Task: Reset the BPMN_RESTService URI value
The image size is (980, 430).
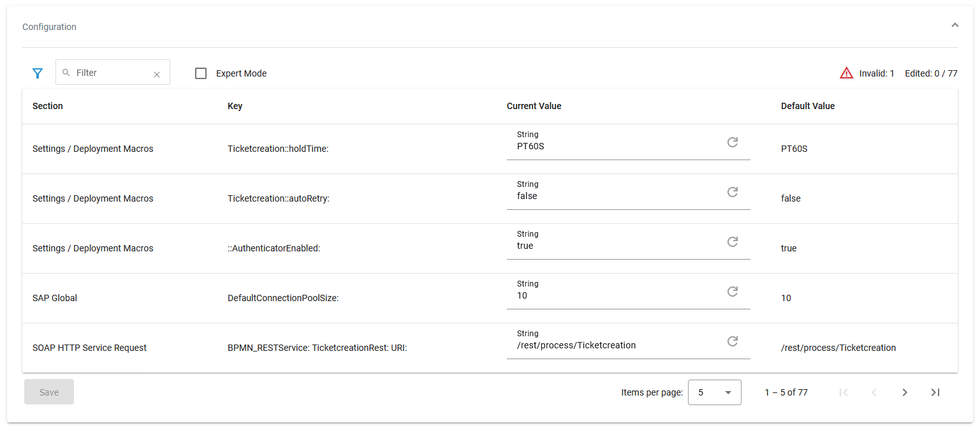Action: pyautogui.click(x=732, y=341)
